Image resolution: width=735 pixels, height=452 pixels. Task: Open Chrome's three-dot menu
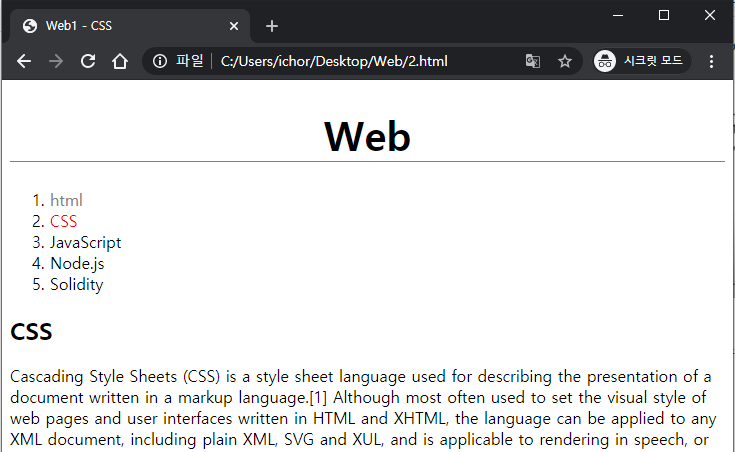pos(711,61)
